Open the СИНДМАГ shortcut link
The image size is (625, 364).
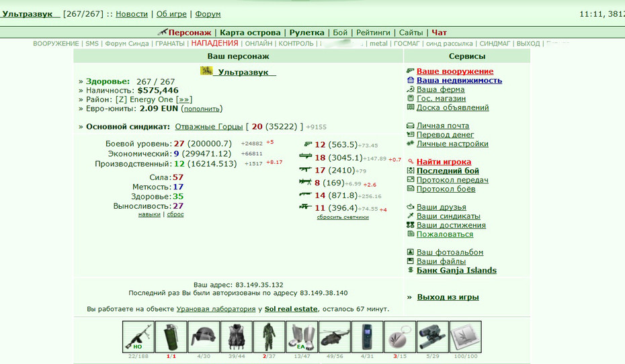coord(495,44)
